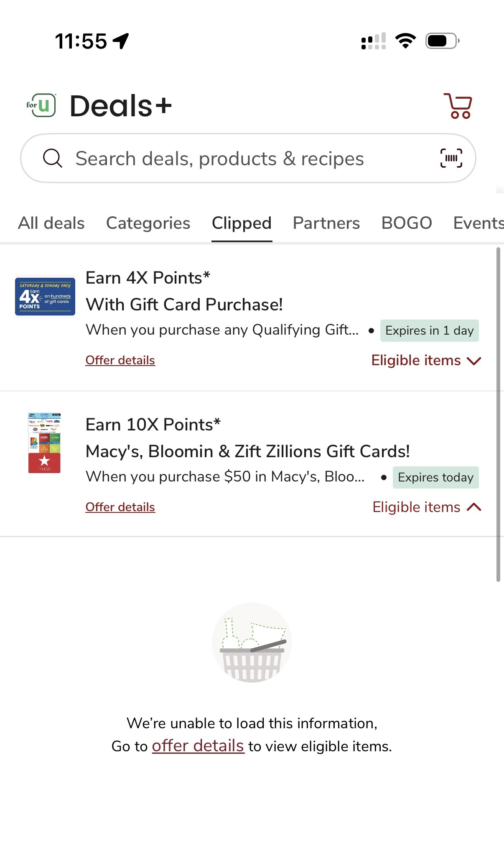Show the BOGO deals tab
The width and height of the screenshot is (504, 855).
coord(407,223)
